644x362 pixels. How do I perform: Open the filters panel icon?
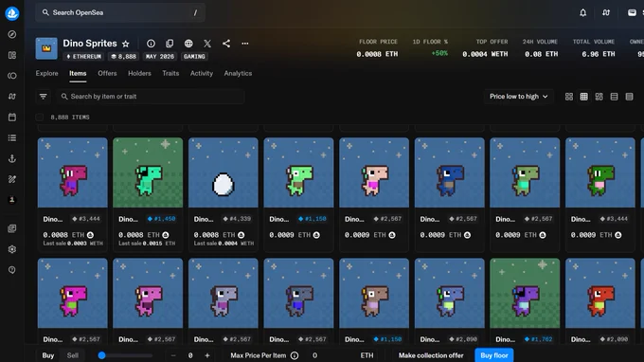point(44,97)
